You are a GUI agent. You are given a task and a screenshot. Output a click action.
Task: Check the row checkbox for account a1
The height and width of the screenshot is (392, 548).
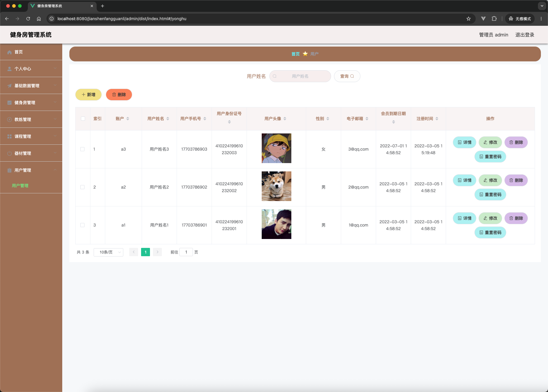(x=82, y=225)
